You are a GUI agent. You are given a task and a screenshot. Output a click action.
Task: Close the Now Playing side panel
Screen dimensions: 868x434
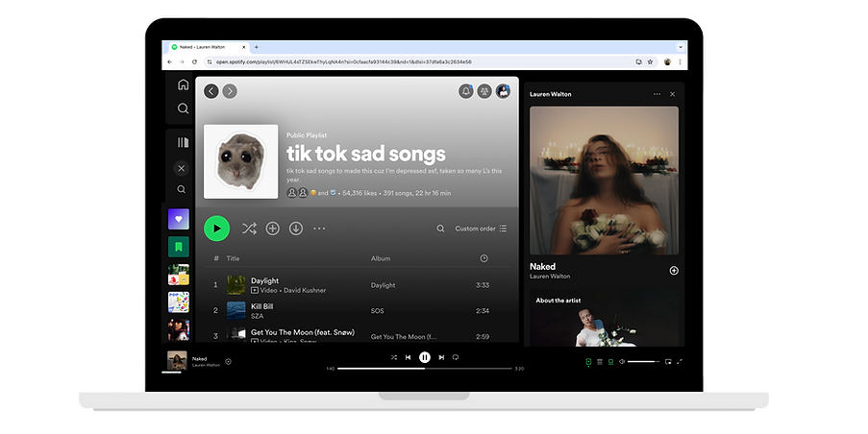click(672, 94)
